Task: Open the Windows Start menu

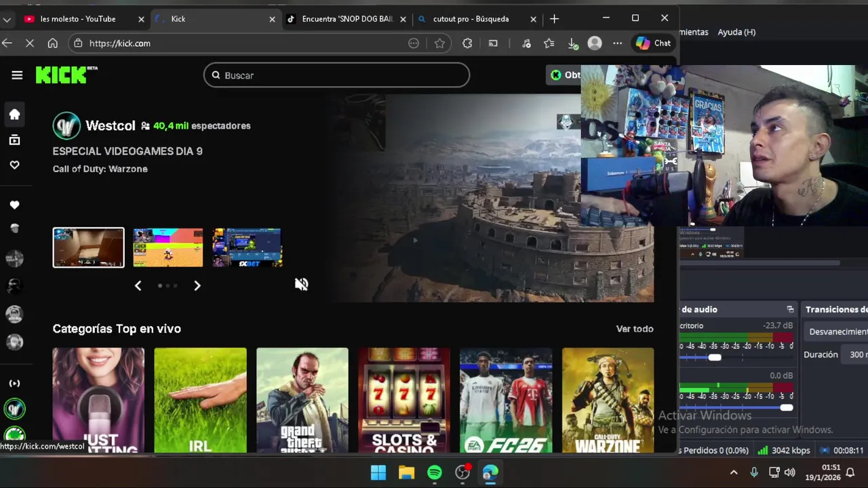Action: pos(378,472)
